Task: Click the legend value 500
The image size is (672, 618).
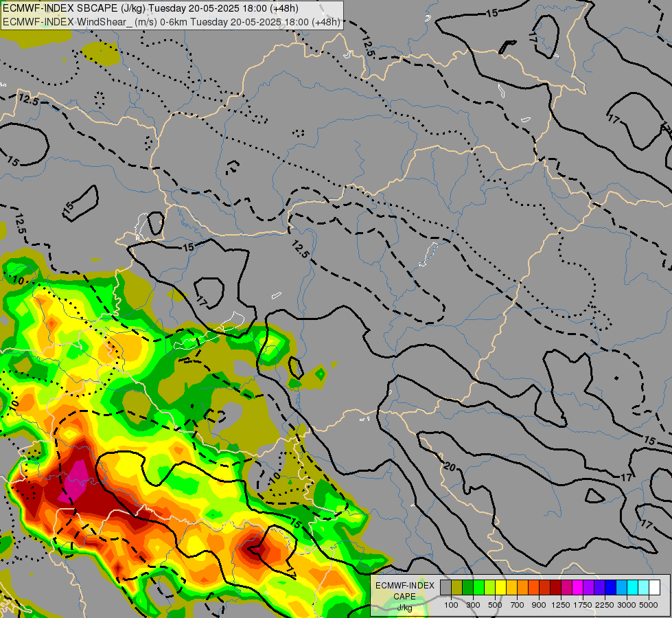Action: [x=495, y=605]
